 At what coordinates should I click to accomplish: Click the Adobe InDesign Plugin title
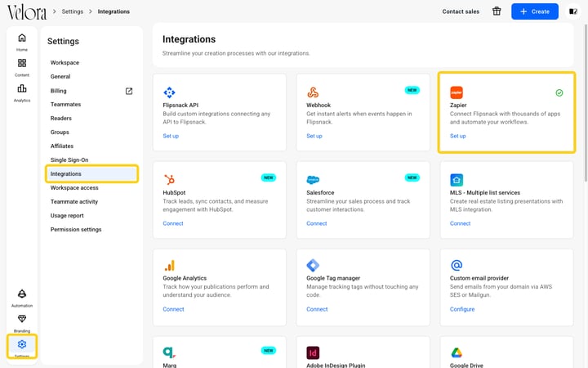336,365
